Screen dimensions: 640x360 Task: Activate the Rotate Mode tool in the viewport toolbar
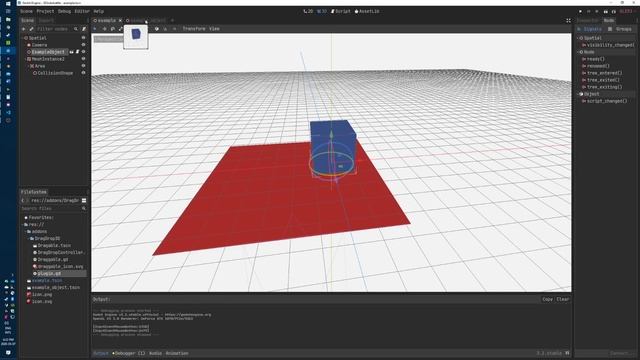click(113, 29)
